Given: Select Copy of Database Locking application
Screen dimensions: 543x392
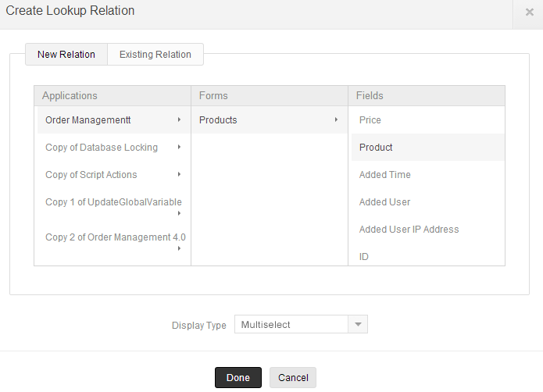Looking at the screenshot, I should [x=102, y=148].
